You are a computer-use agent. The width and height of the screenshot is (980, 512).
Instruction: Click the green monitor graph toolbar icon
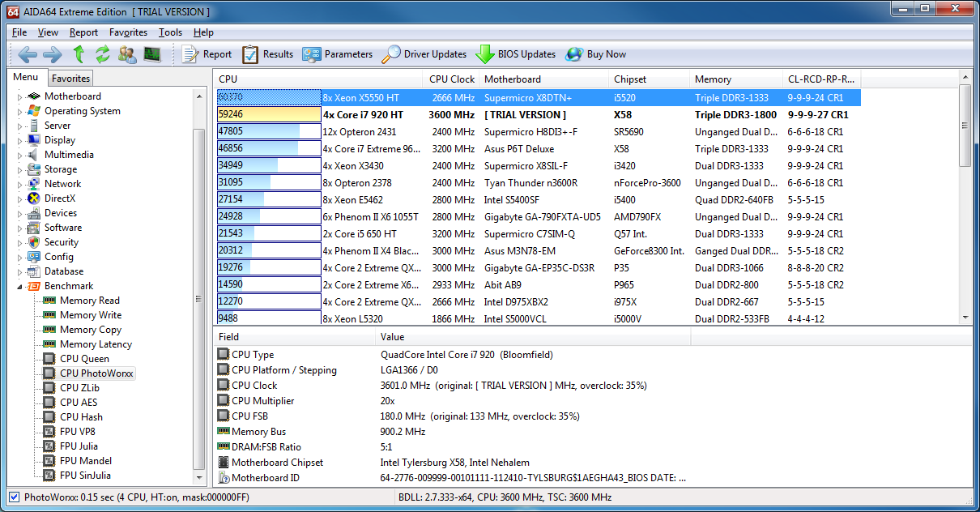click(x=152, y=54)
